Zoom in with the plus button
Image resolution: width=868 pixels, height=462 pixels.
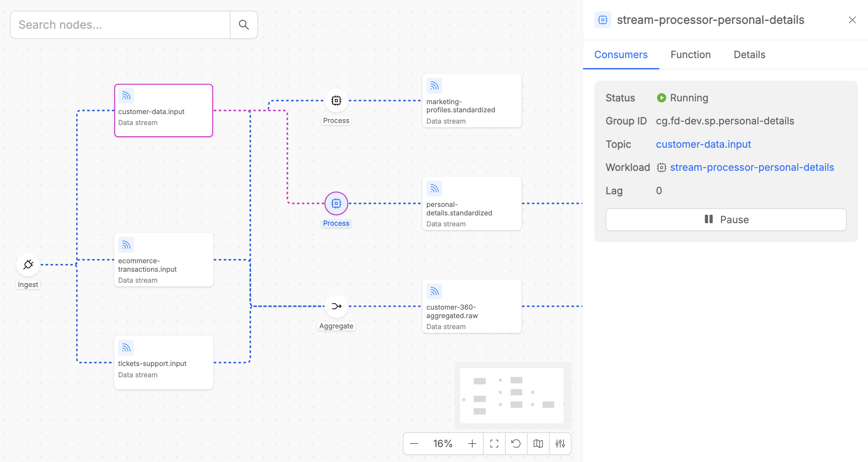tap(472, 444)
